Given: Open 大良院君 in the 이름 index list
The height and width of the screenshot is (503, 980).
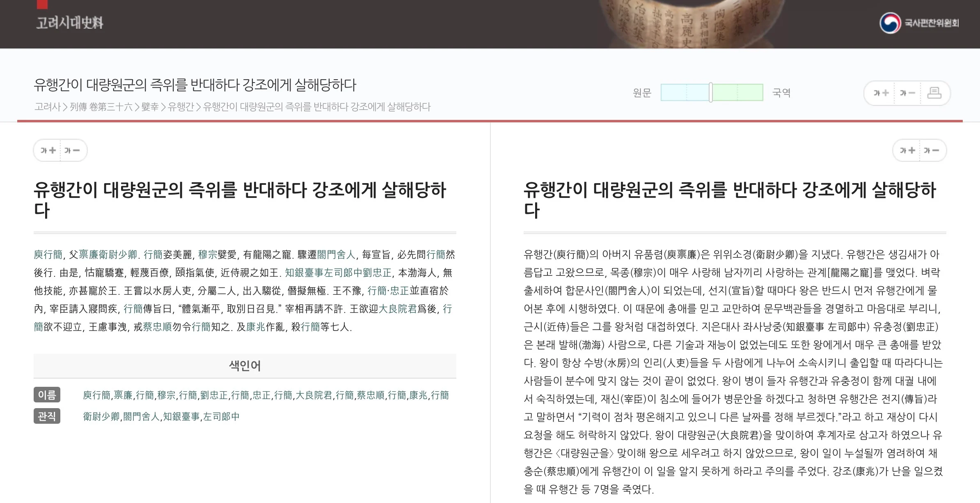Looking at the screenshot, I should pyautogui.click(x=314, y=395).
